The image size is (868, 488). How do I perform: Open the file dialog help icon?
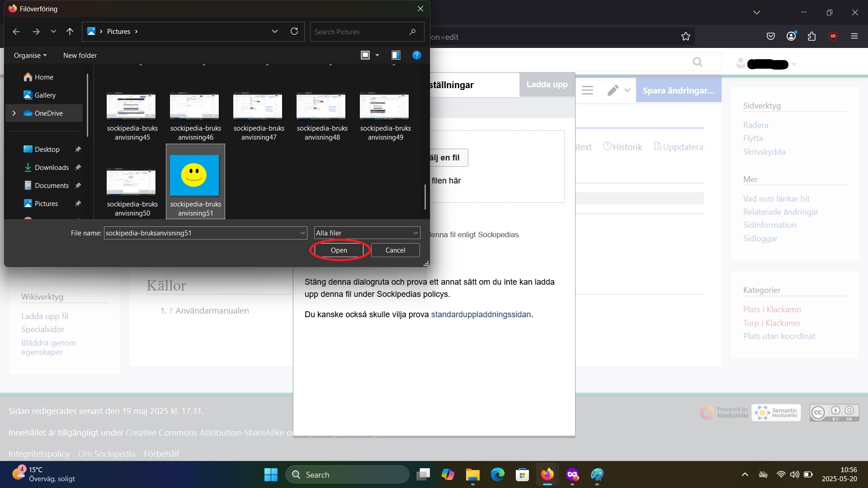416,55
